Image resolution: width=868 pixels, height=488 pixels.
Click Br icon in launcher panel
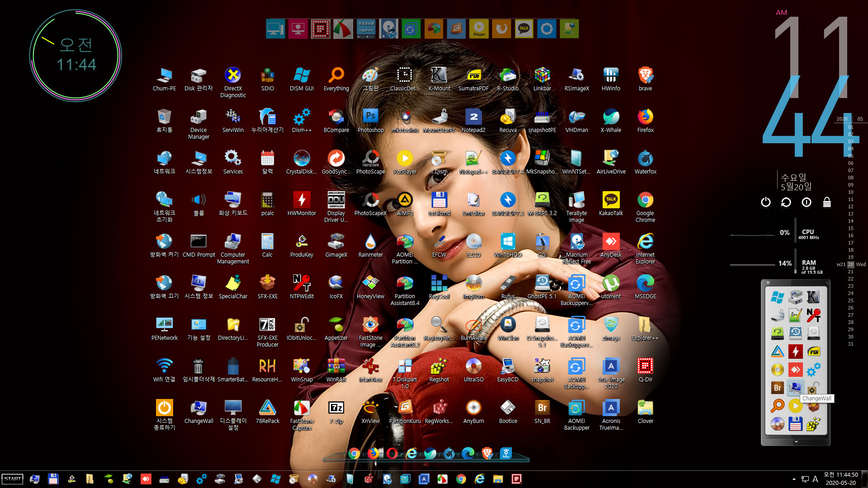point(777,387)
